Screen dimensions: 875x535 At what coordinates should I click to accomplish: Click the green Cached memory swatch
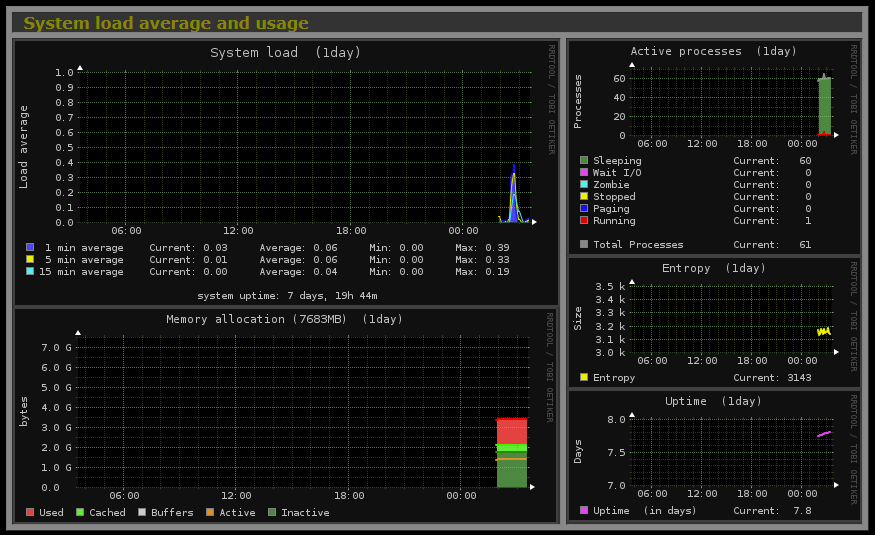pyautogui.click(x=80, y=512)
